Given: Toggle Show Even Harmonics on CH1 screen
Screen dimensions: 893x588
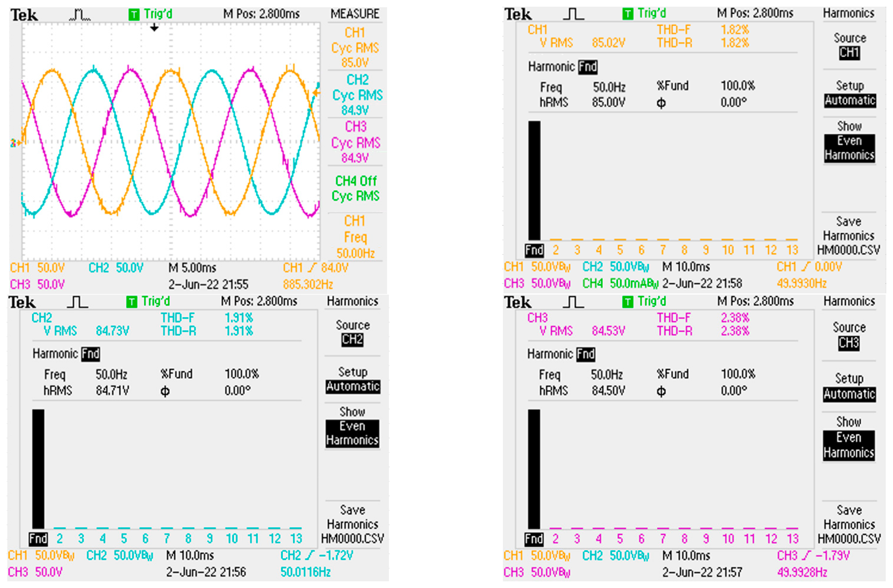Looking at the screenshot, I should click(849, 141).
